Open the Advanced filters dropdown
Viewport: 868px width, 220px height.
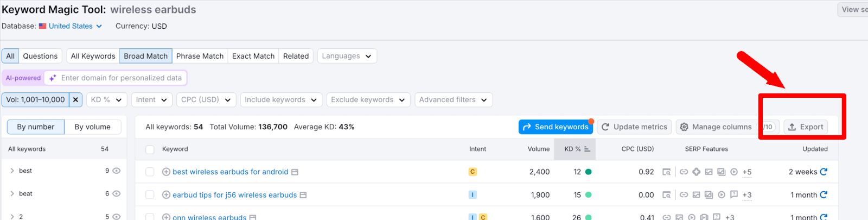tap(453, 100)
